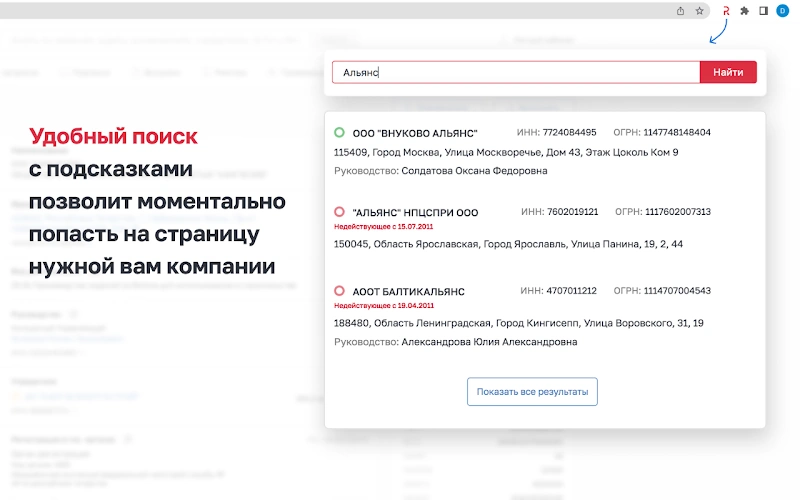Click the Найти search button
The image size is (800, 500).
click(x=728, y=72)
